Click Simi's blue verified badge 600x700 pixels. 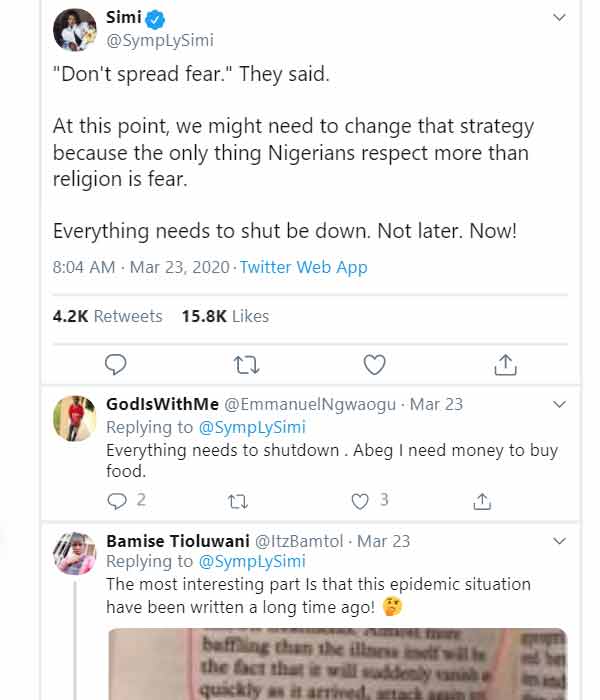pyautogui.click(x=155, y=18)
